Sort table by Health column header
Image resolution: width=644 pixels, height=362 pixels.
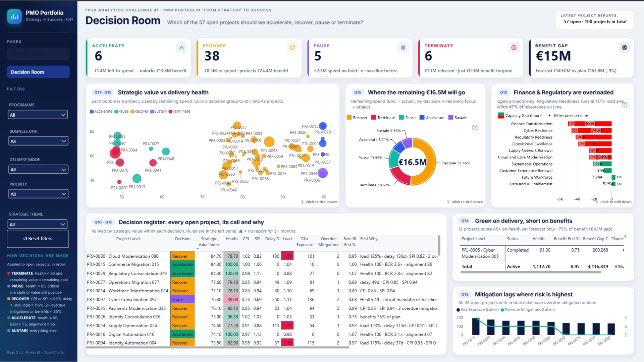click(x=231, y=239)
